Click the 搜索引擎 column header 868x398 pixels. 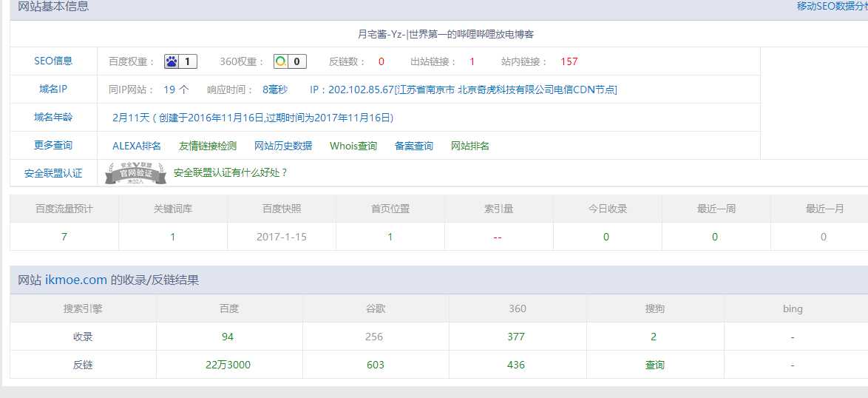[x=83, y=308]
